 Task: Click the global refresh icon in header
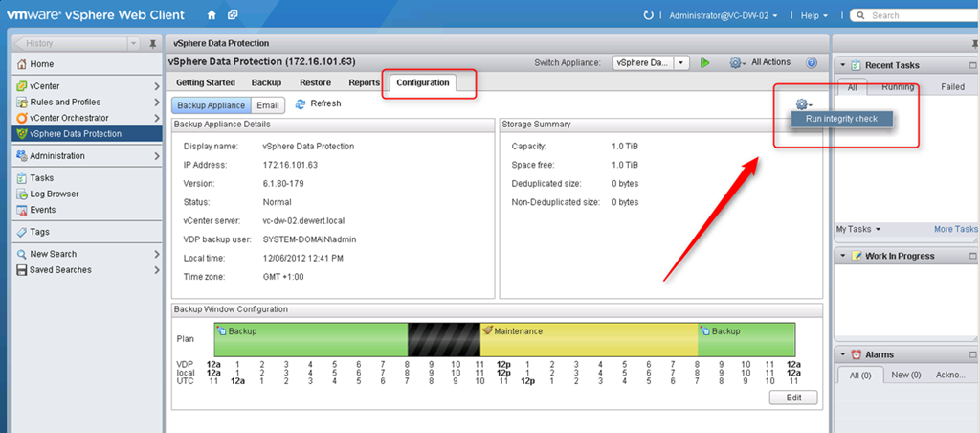(648, 15)
